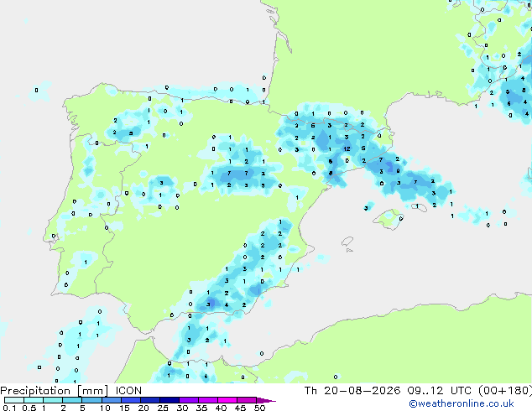532x411 pixels.
Task: Click the '0.1' legend scale label
Action: pos(9,408)
